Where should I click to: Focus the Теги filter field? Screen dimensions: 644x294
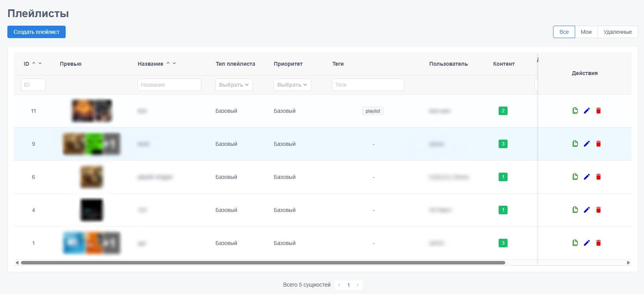click(x=368, y=85)
